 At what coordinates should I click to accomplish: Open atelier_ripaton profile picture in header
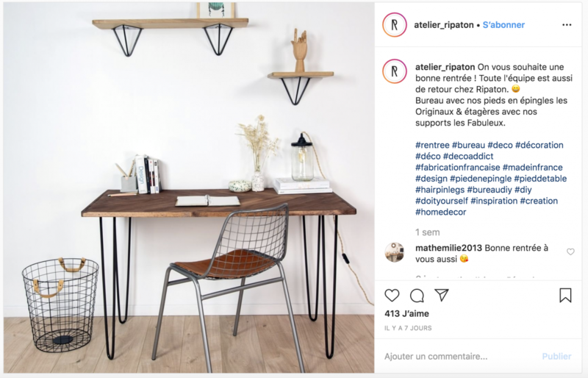(395, 25)
